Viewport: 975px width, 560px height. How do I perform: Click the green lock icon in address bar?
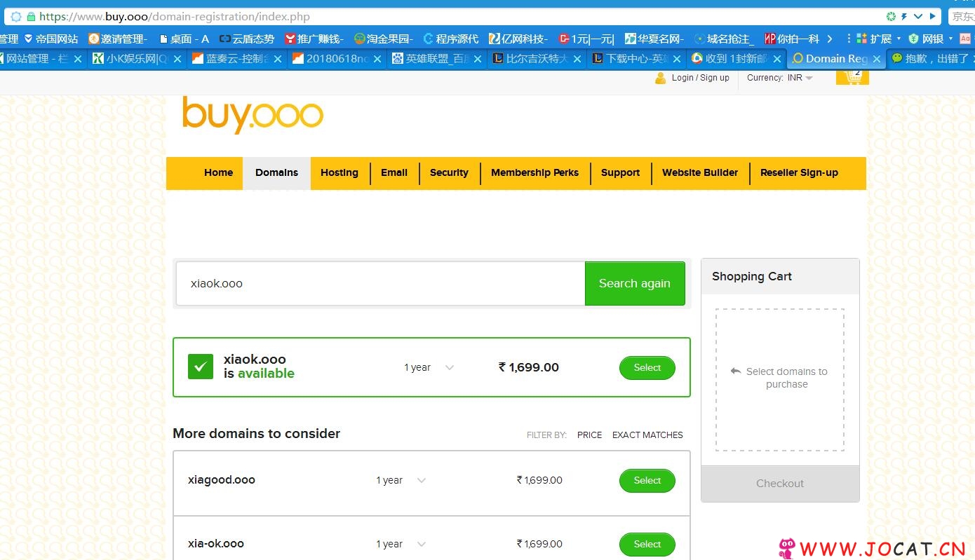coord(31,16)
